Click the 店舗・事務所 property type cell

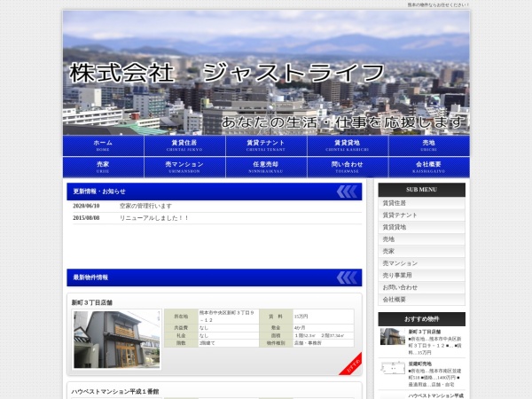(x=324, y=343)
